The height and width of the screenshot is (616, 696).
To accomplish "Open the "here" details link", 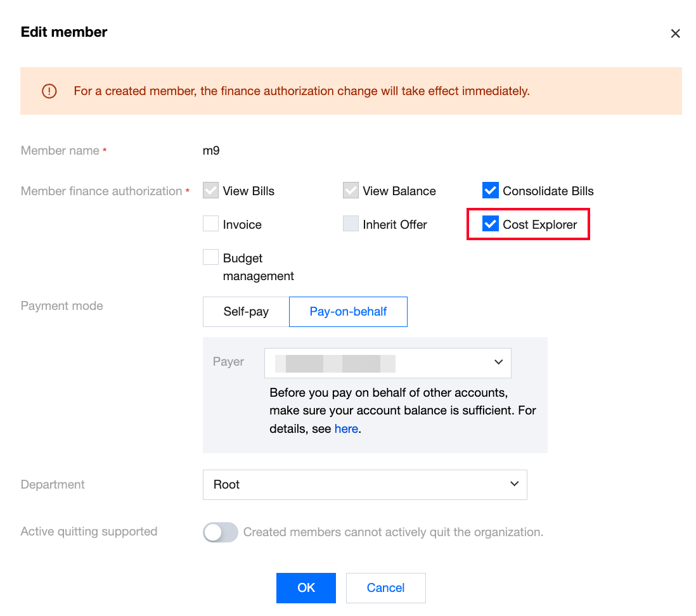I will (346, 429).
